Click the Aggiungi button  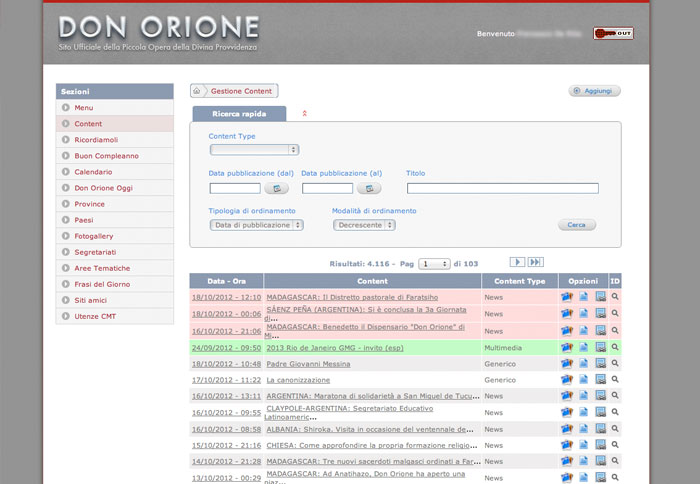594,91
